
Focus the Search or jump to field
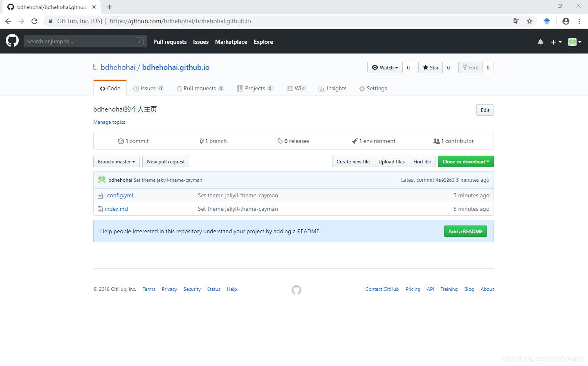[x=85, y=41]
